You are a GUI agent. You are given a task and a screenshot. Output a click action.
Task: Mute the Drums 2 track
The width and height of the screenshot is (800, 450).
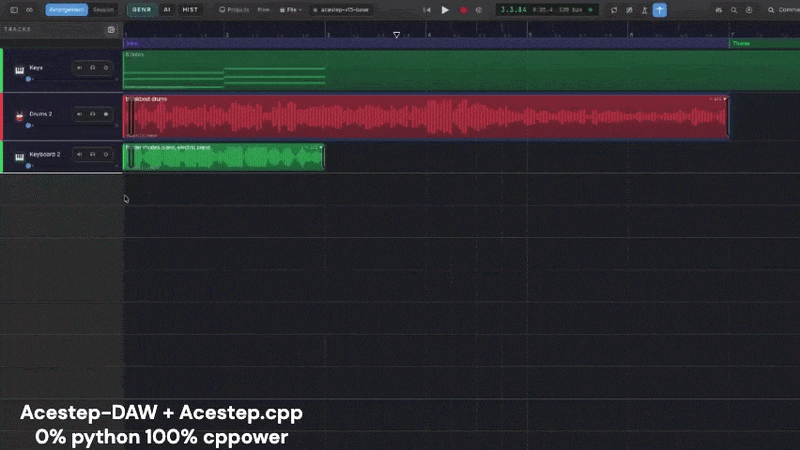[79, 114]
